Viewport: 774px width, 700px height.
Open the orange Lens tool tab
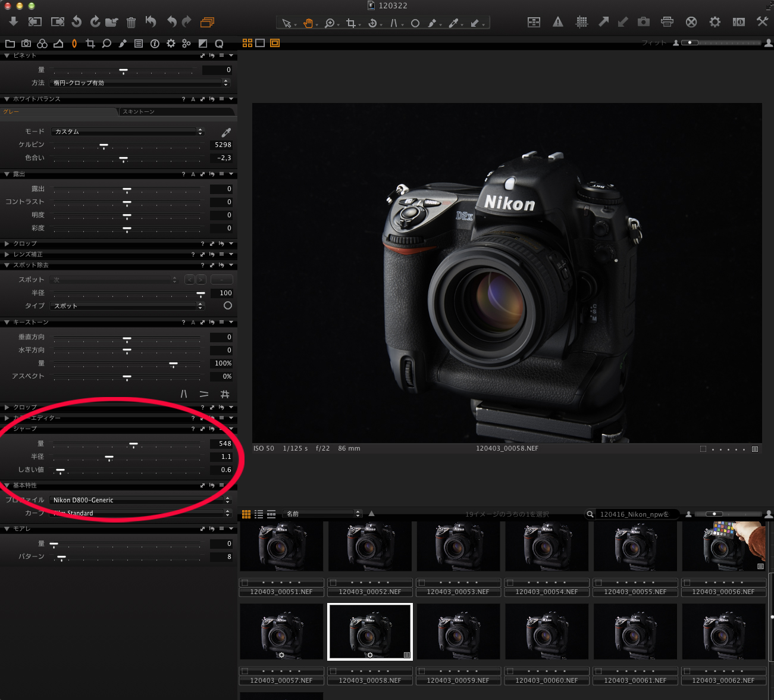pyautogui.click(x=74, y=43)
